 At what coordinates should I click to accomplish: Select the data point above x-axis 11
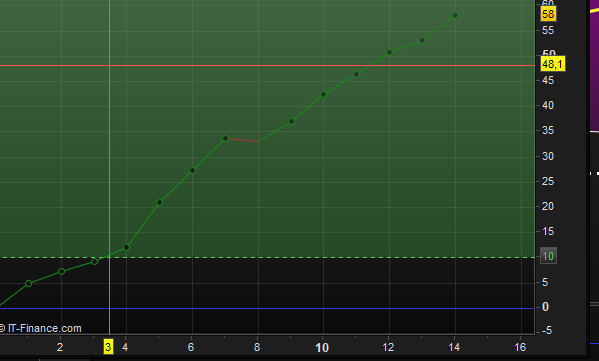point(356,74)
